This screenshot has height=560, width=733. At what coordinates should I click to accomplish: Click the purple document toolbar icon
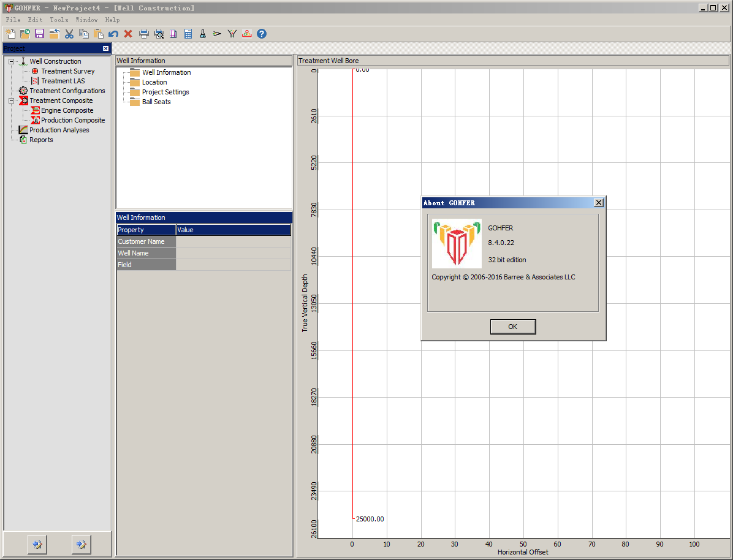(173, 34)
